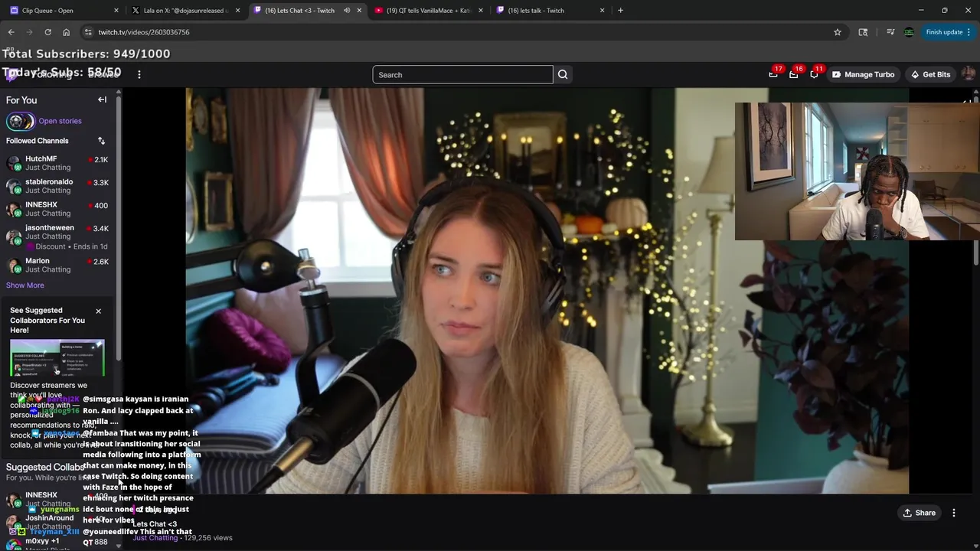Go back in browser history
The width and height of the screenshot is (980, 551).
[x=11, y=32]
